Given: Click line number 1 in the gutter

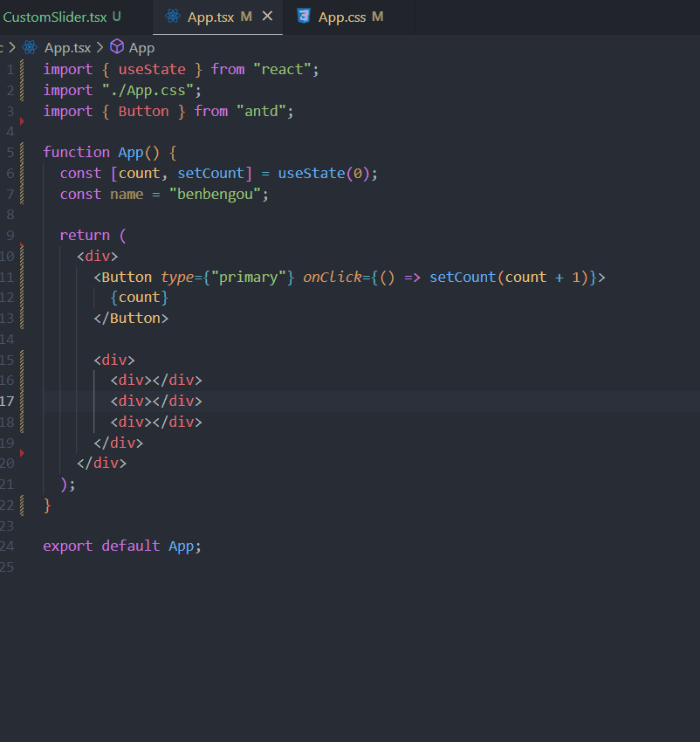Looking at the screenshot, I should pyautogui.click(x=10, y=70).
